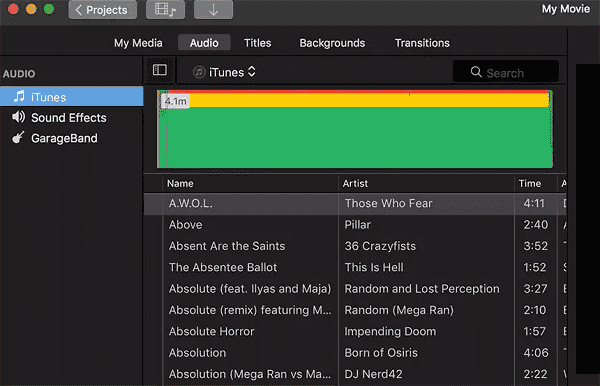The image size is (600, 386).
Task: Click the iTunes music note sidebar icon
Action: click(19, 96)
